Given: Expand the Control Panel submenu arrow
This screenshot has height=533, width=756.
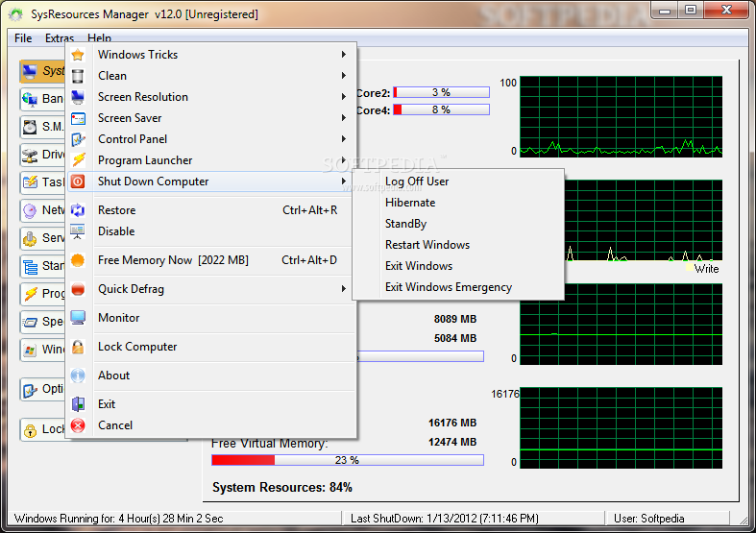Looking at the screenshot, I should point(343,139).
